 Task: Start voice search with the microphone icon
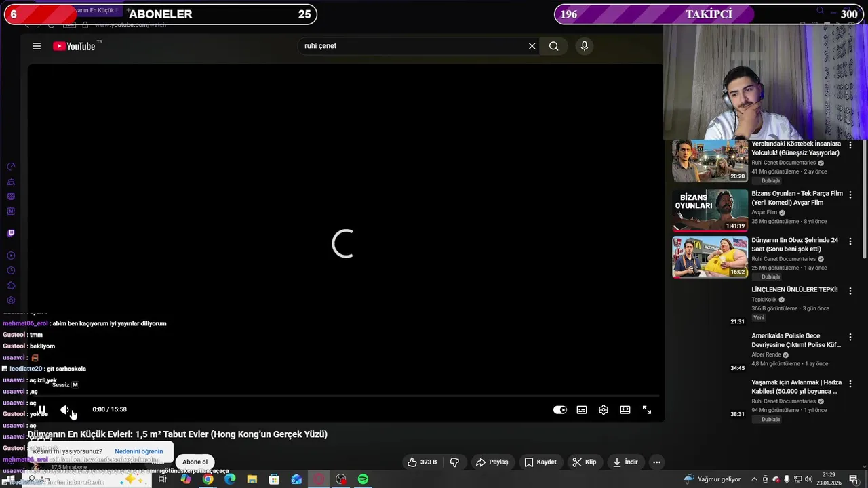[x=585, y=46]
